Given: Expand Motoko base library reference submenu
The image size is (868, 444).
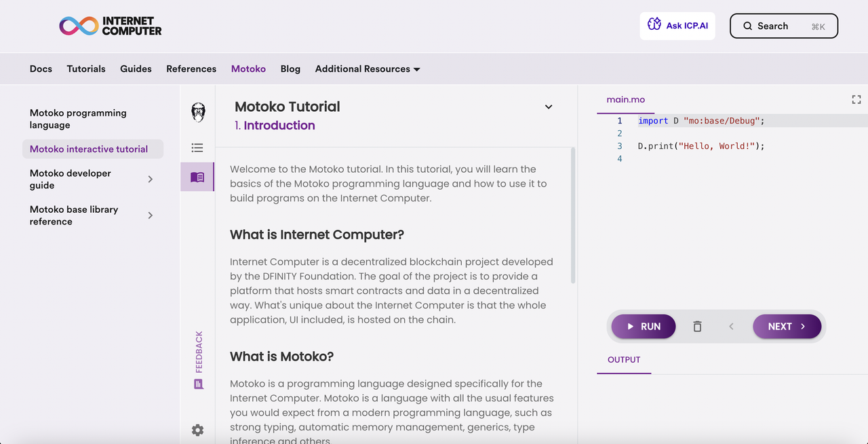Looking at the screenshot, I should click(151, 215).
